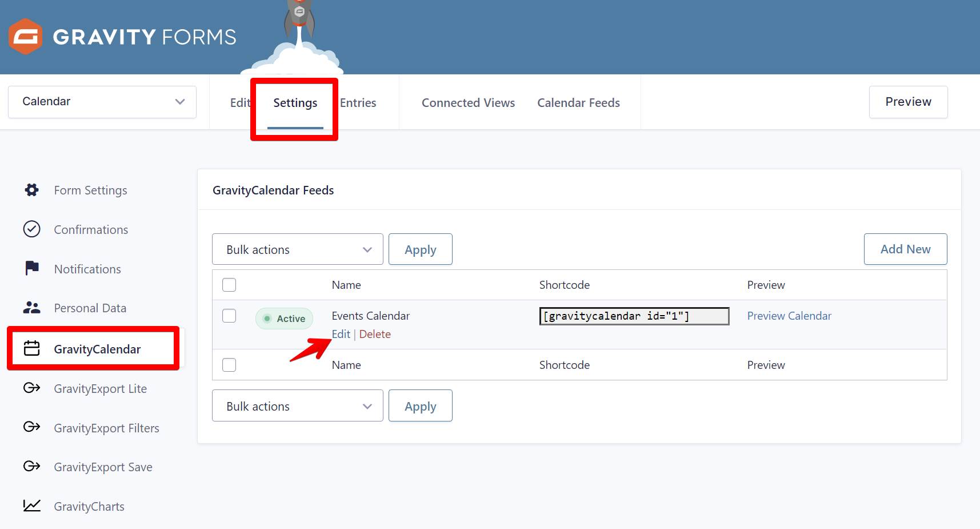Click the GravityCharts line chart icon
Viewport: 980px width, 529px height.
tap(32, 506)
